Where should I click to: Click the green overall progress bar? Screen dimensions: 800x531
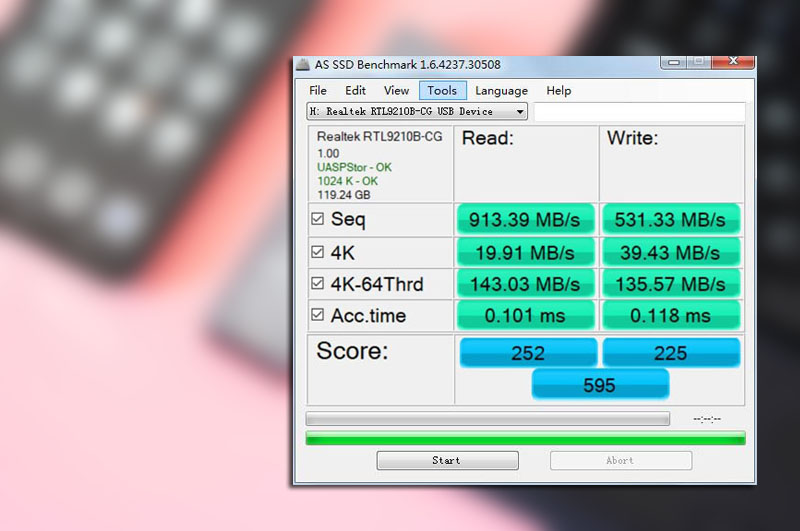[526, 438]
